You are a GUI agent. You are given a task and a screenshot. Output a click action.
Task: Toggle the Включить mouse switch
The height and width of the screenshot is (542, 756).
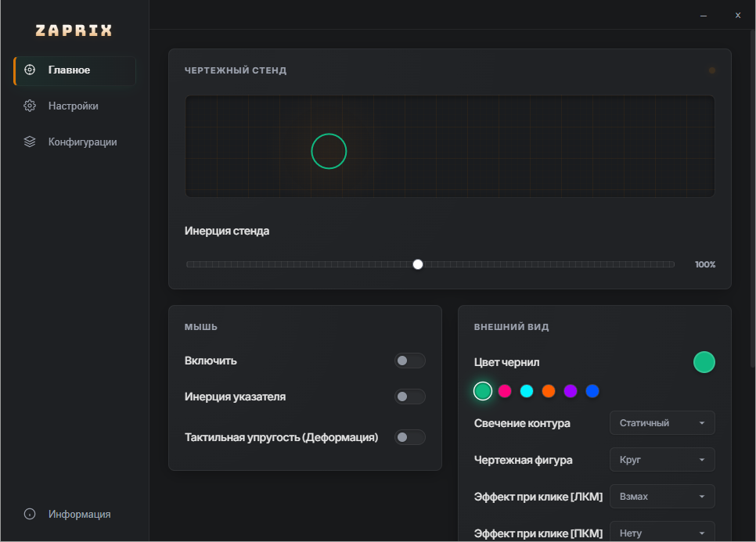(410, 361)
